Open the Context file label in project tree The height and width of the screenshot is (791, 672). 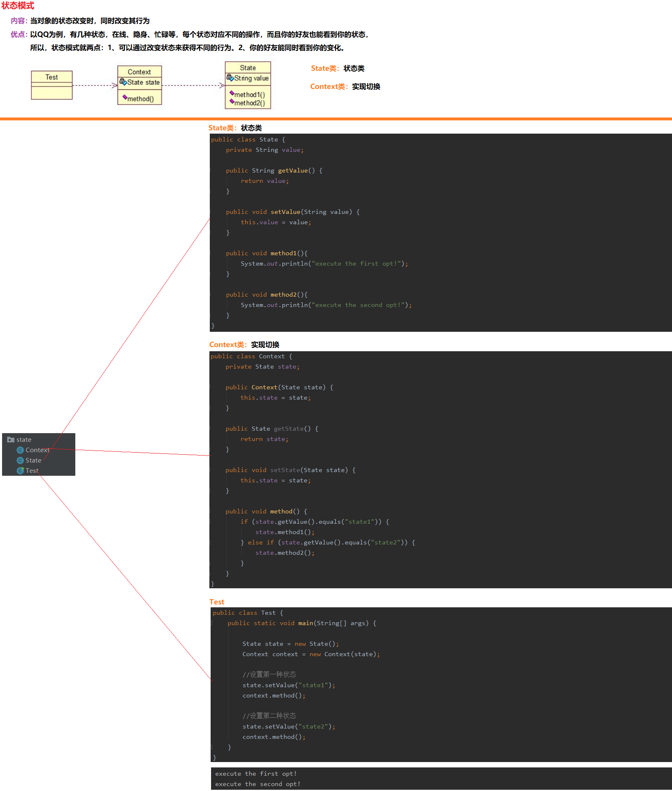(x=37, y=450)
